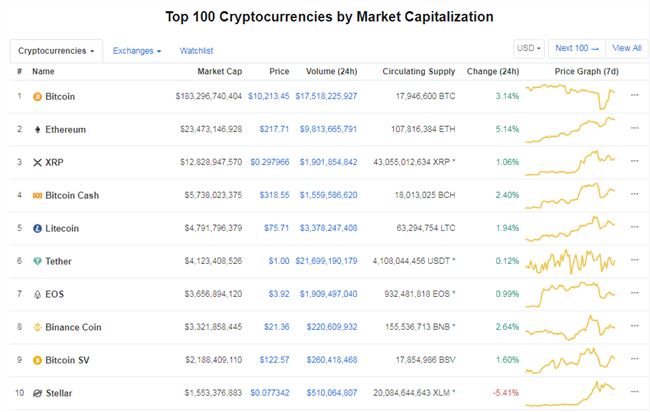Open the USD currency selector
This screenshot has width=650, height=412.
[x=529, y=48]
